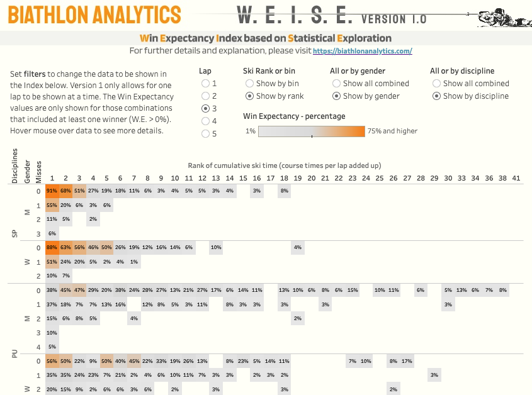Screen dimensions: 532x395
Task: Click the PU discipline row label
Action: [15, 354]
